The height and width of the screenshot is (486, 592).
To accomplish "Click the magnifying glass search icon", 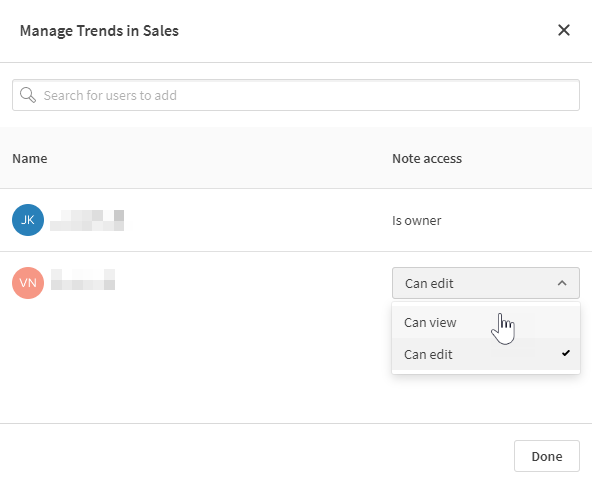I will coord(28,95).
